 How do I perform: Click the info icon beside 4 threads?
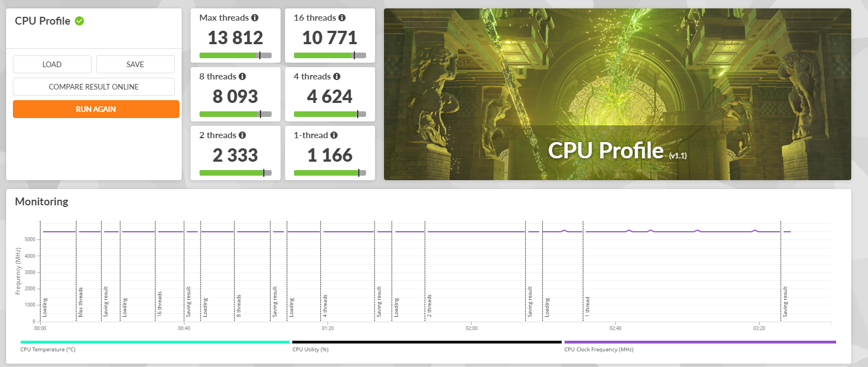pyautogui.click(x=337, y=77)
